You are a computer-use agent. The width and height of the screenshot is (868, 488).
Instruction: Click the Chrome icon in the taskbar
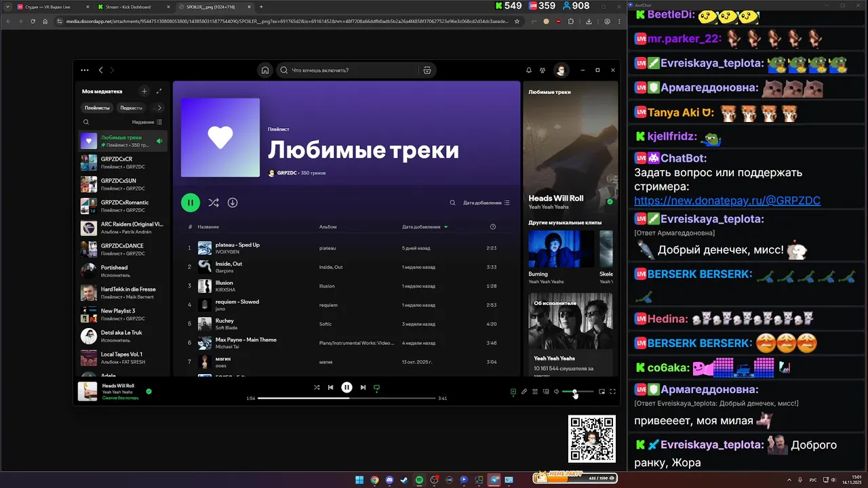374,480
